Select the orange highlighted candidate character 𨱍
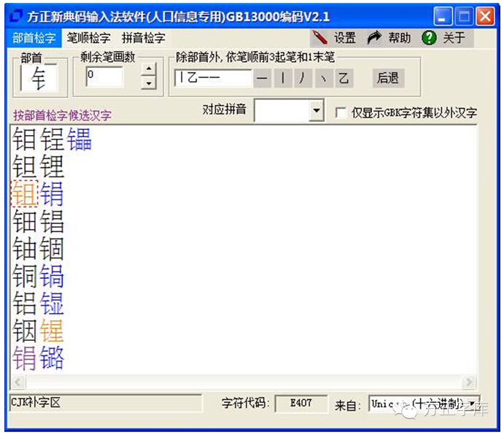This screenshot has width=504, height=435. [24, 194]
